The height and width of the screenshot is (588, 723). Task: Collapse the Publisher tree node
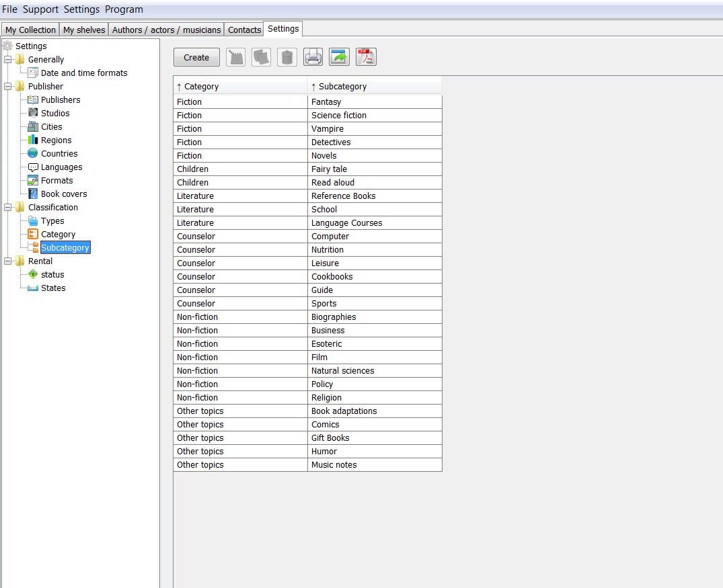(x=8, y=86)
